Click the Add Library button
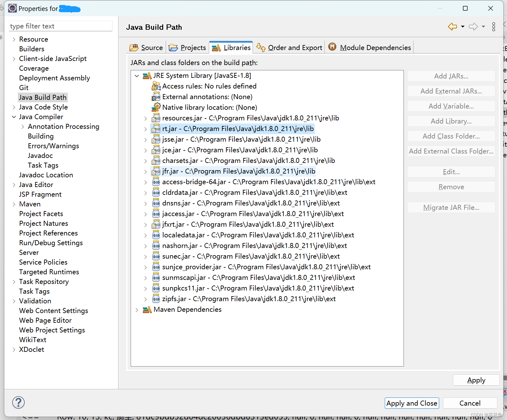The width and height of the screenshot is (507, 420). coord(451,121)
